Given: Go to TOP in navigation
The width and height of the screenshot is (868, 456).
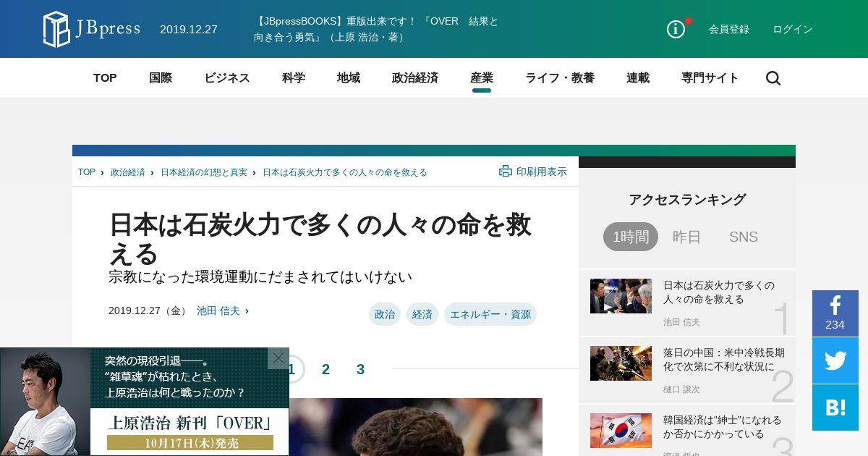Looking at the screenshot, I should click(x=105, y=78).
